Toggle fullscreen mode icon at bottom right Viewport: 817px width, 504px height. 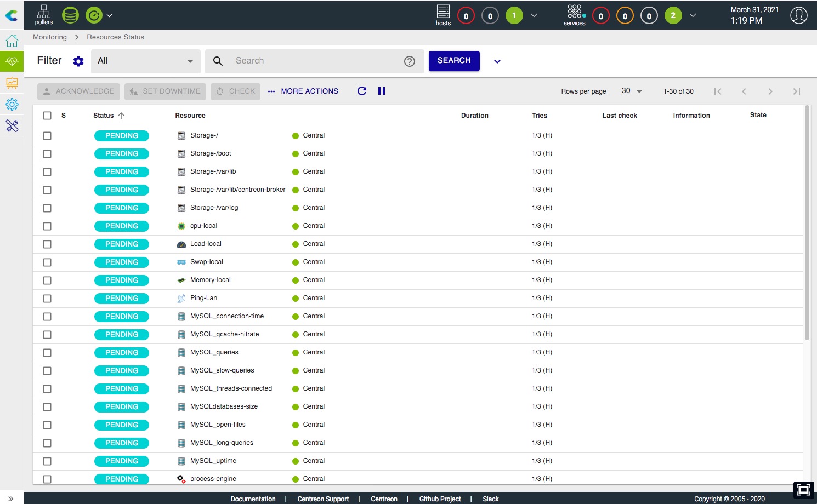pos(803,489)
